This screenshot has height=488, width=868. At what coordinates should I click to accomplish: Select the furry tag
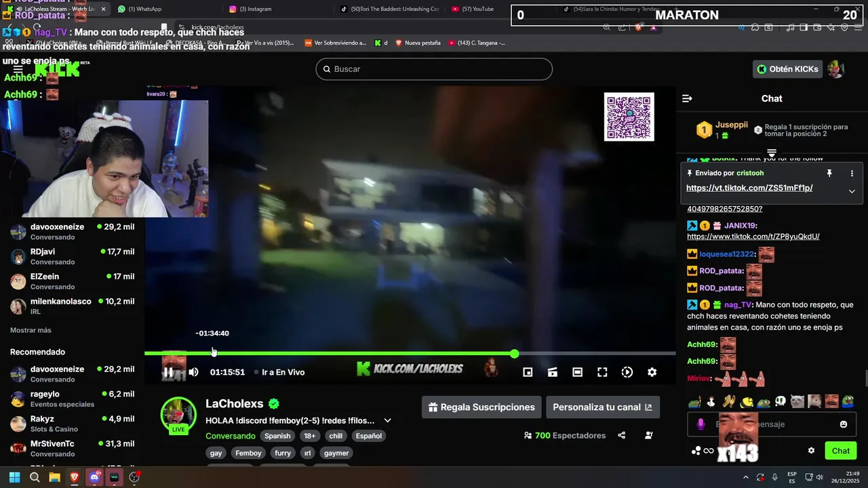pyautogui.click(x=283, y=453)
